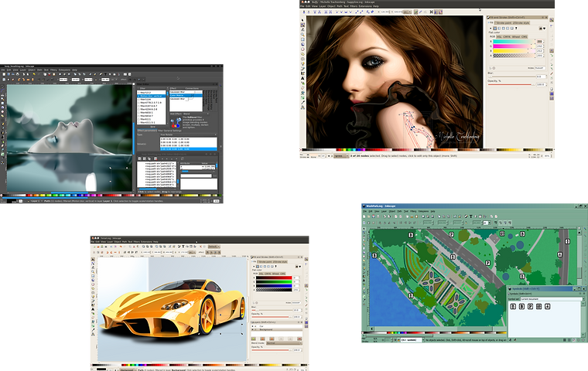Select the Text tool in the portrait window toolbox
This screenshot has height=371, width=588.
click(x=303, y=78)
